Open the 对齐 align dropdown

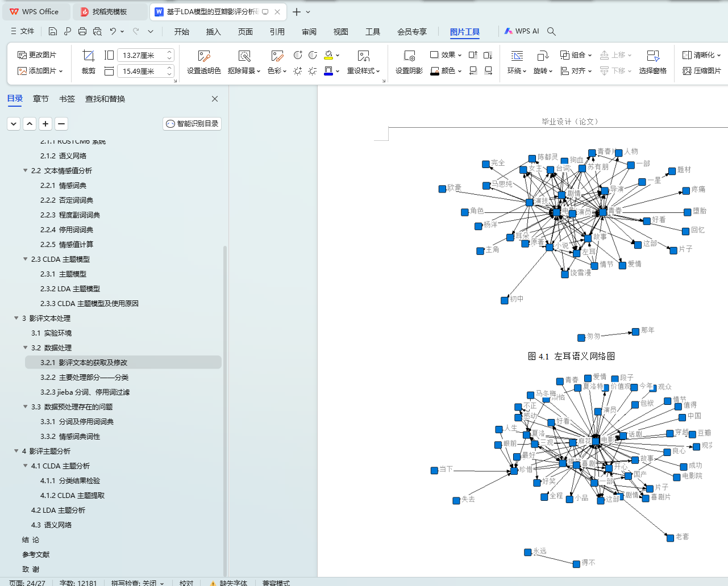click(x=576, y=71)
